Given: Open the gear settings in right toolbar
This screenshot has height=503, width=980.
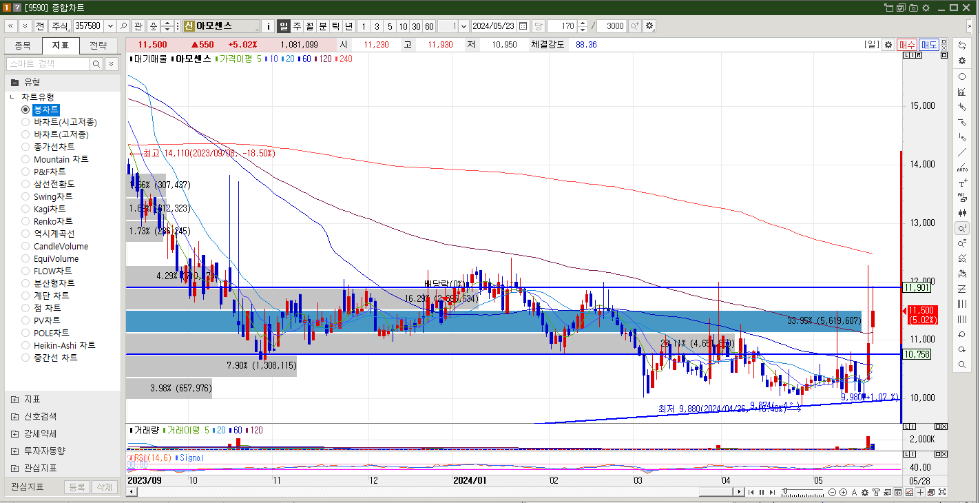Looking at the screenshot, I should (962, 61).
